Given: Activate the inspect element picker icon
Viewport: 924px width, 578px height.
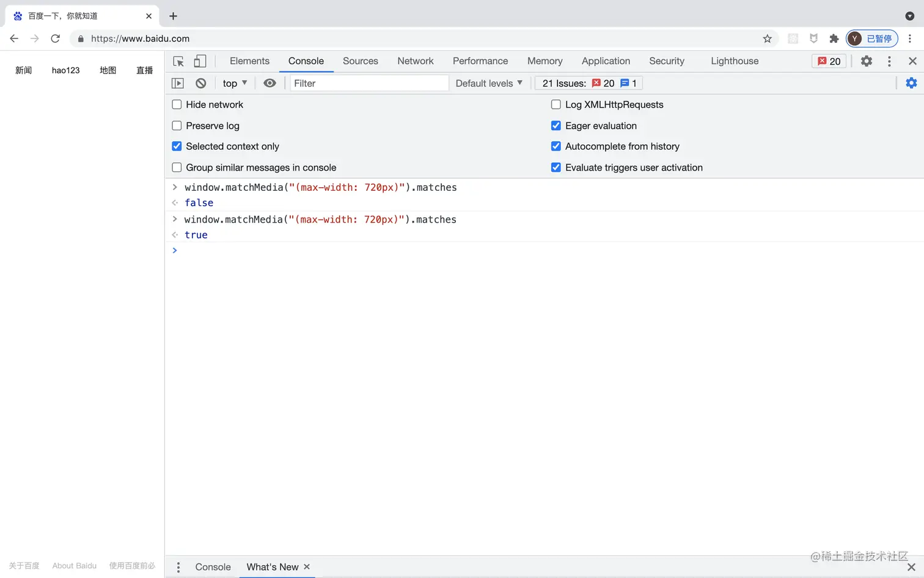Looking at the screenshot, I should pos(178,61).
